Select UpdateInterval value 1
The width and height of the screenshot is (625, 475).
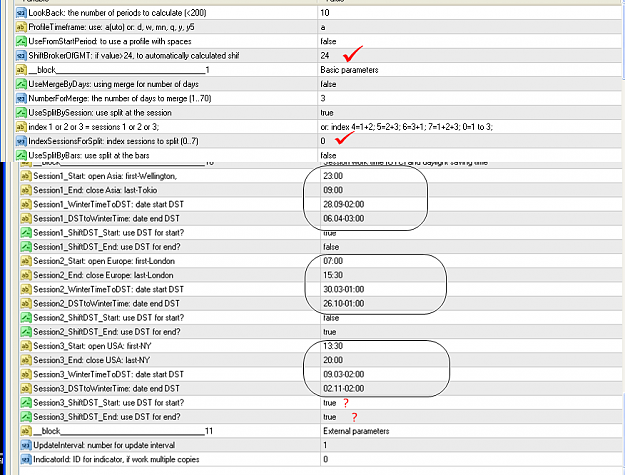click(325, 446)
